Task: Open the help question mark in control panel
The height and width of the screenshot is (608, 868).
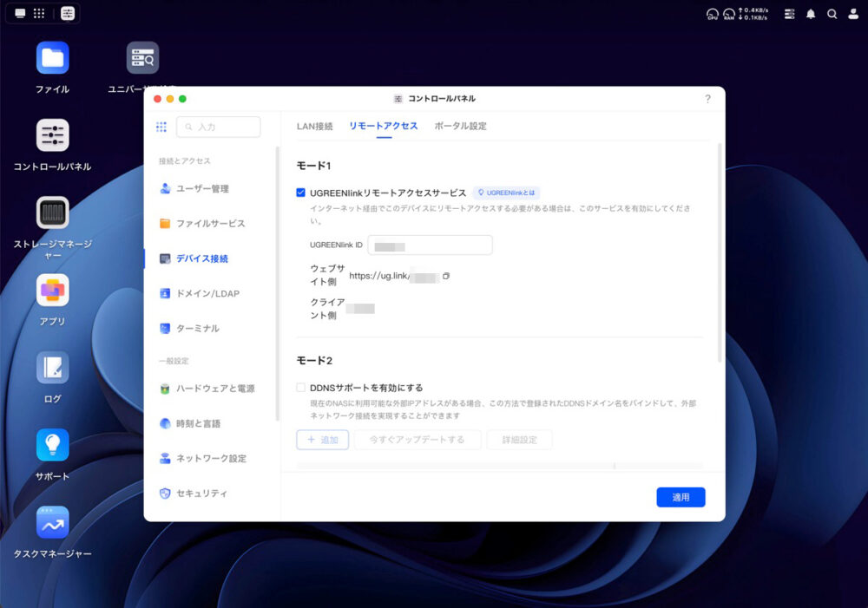Action: [x=707, y=99]
